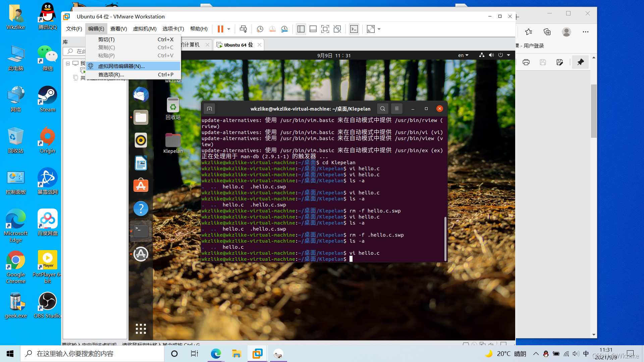Toggle unity mode toolbar icon

click(337, 29)
